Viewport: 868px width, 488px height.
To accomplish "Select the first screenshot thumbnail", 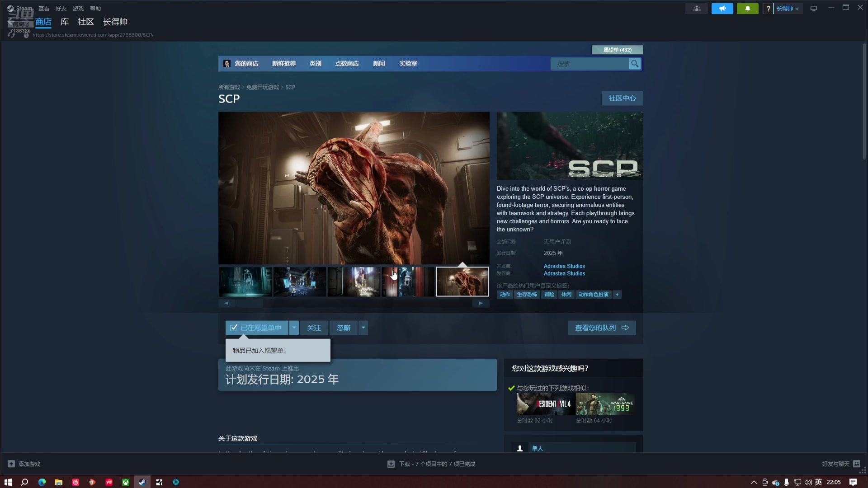I will (x=245, y=282).
